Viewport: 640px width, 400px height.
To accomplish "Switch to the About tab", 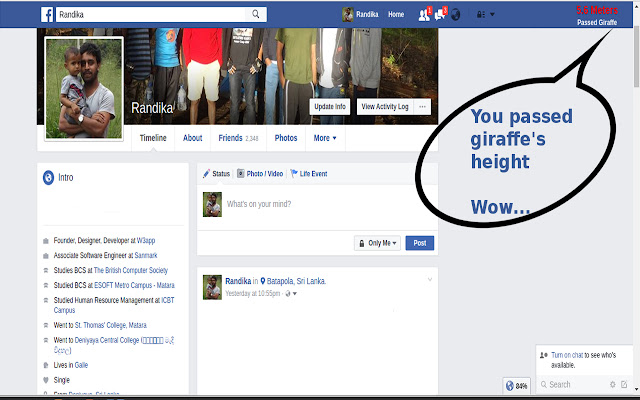I will (193, 138).
